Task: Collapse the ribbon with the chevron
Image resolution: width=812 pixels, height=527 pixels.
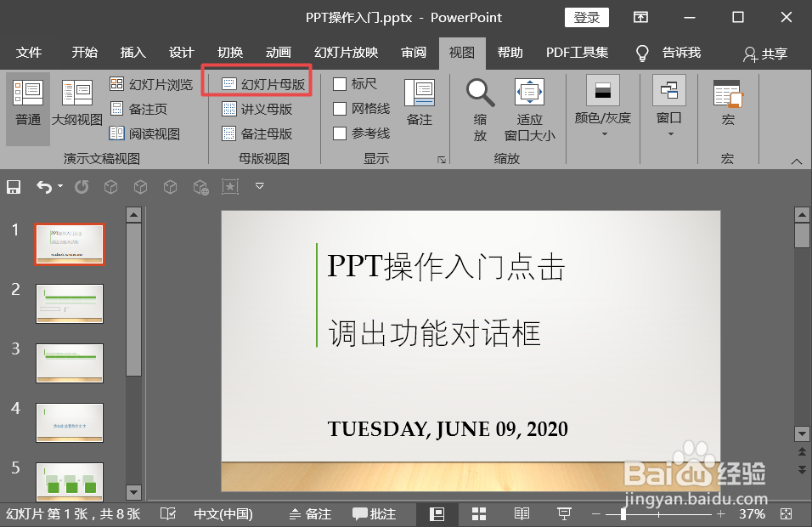Action: tap(797, 161)
